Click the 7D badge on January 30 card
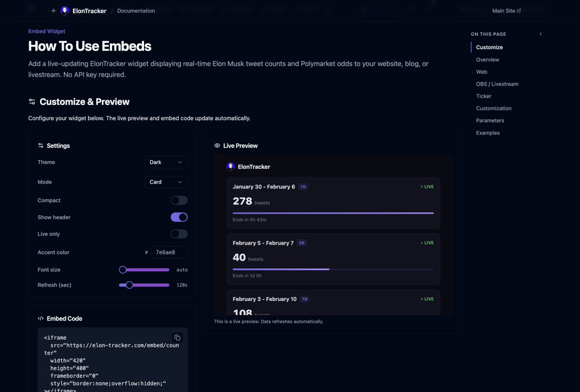 [303, 187]
